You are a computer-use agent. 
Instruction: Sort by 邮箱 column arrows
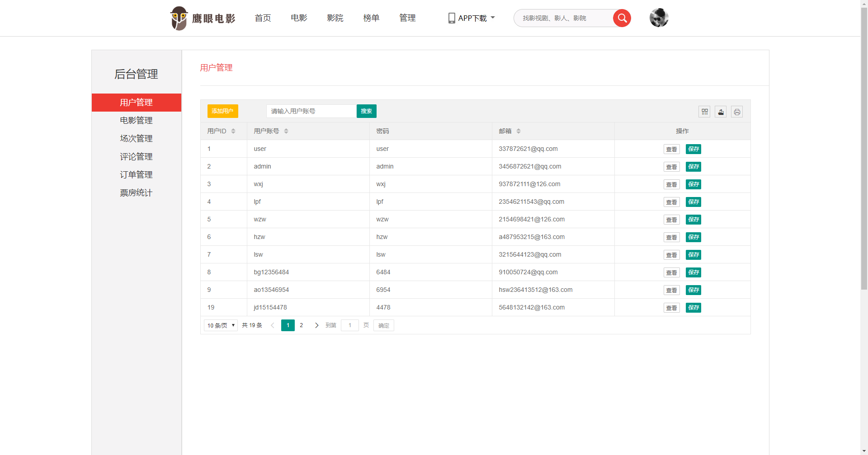point(519,131)
